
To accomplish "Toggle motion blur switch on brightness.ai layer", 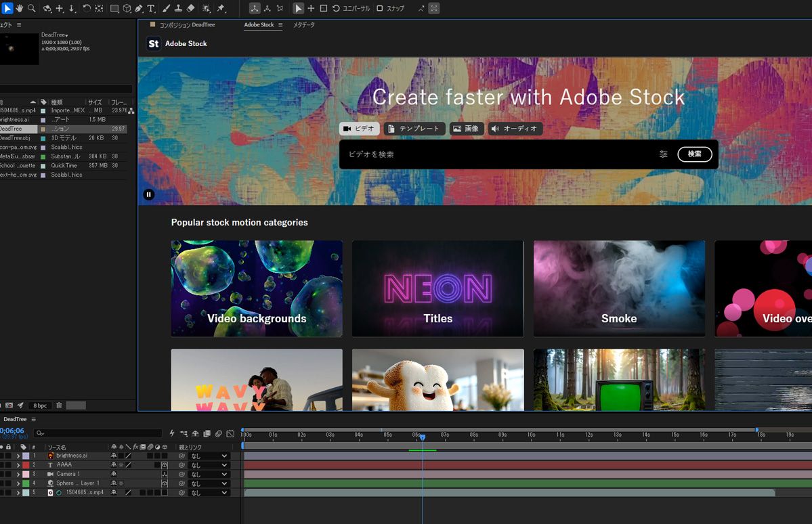I will [150, 456].
